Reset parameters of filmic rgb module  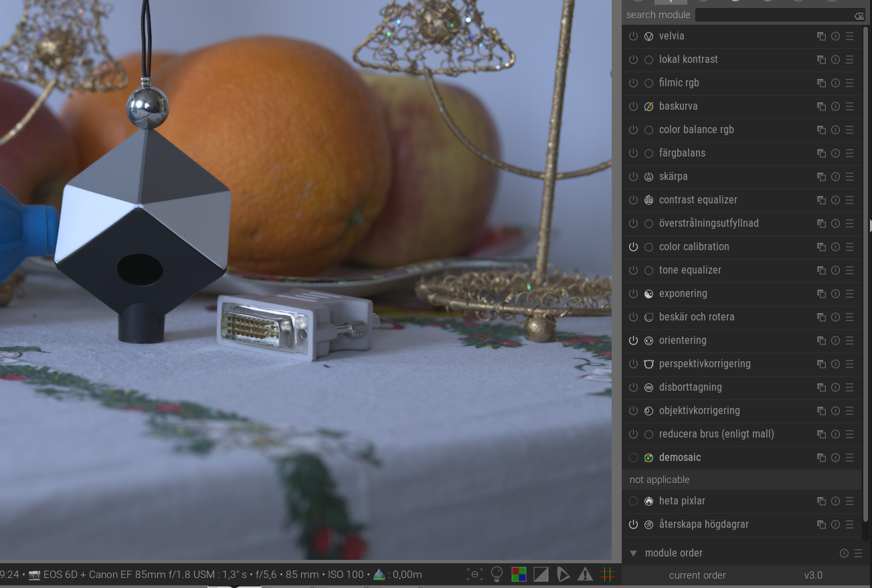pyautogui.click(x=835, y=83)
